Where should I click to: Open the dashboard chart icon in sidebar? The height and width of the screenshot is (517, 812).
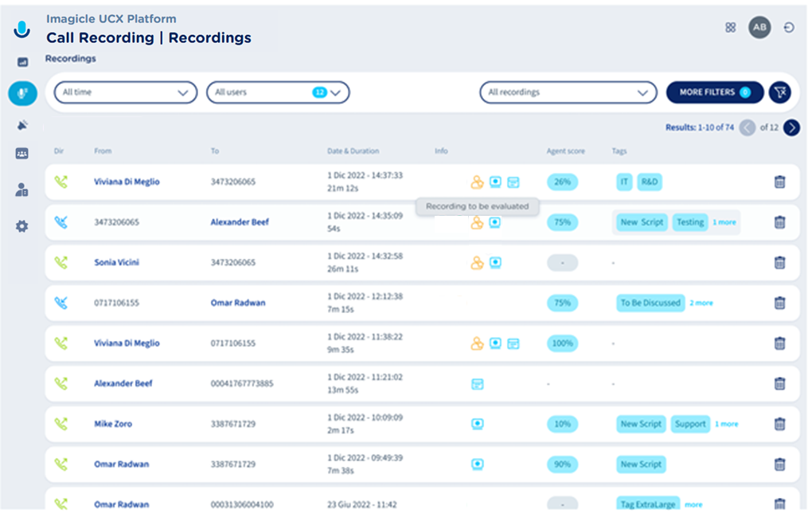22,62
